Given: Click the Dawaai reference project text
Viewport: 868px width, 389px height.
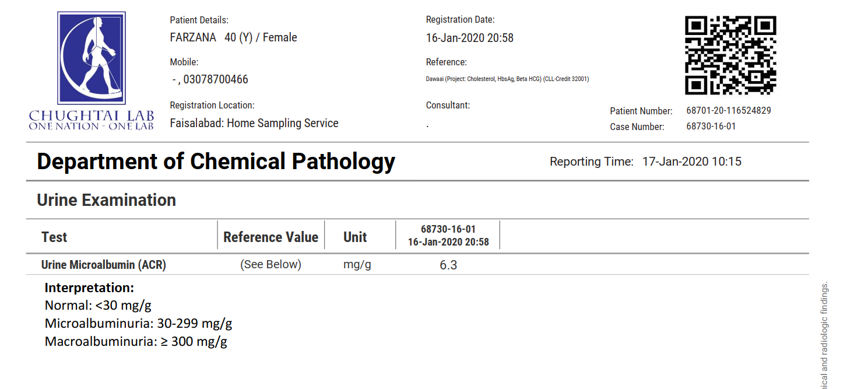Looking at the screenshot, I should [507, 79].
